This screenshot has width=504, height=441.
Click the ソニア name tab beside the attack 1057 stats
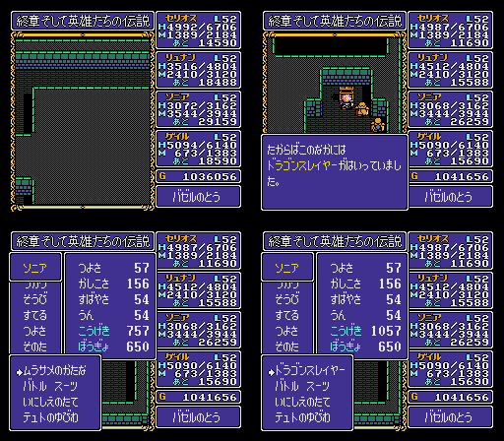pyautogui.click(x=287, y=268)
